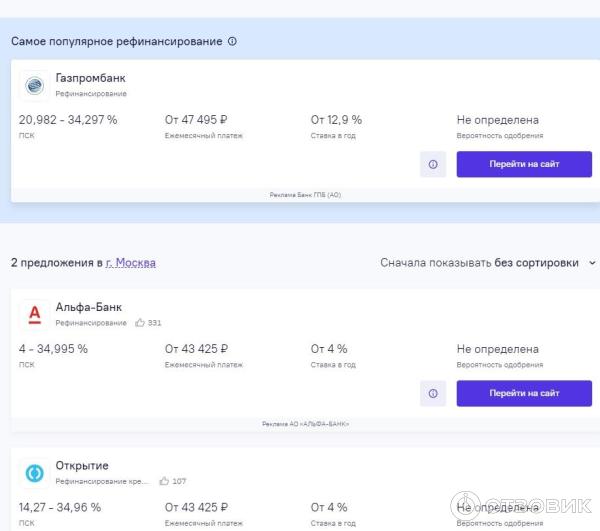Click monthly payment От 47 495 ₽
600x531 pixels.
click(x=196, y=120)
